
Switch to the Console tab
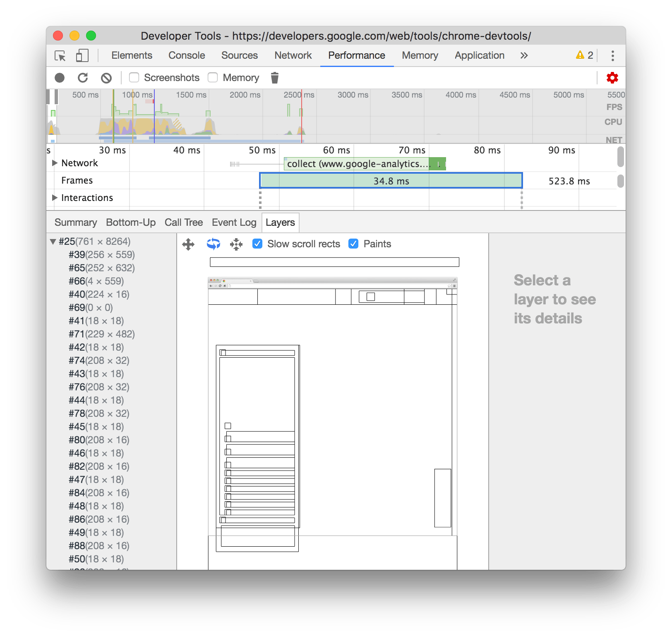[186, 55]
